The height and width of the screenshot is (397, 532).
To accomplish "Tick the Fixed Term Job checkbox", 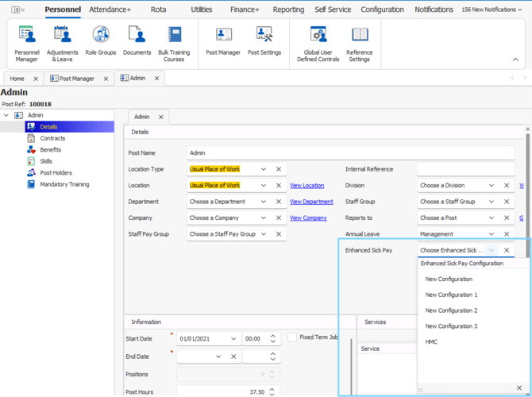I will [x=292, y=337].
